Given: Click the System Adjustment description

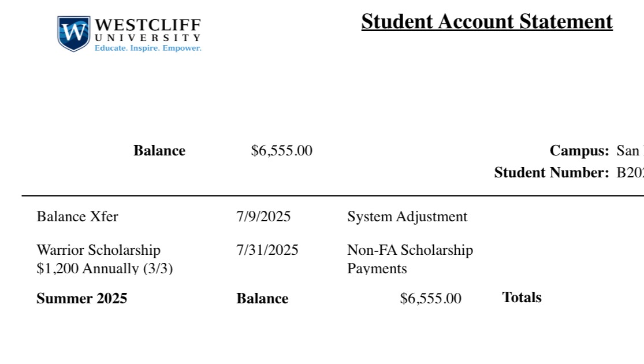Looking at the screenshot, I should (407, 217).
